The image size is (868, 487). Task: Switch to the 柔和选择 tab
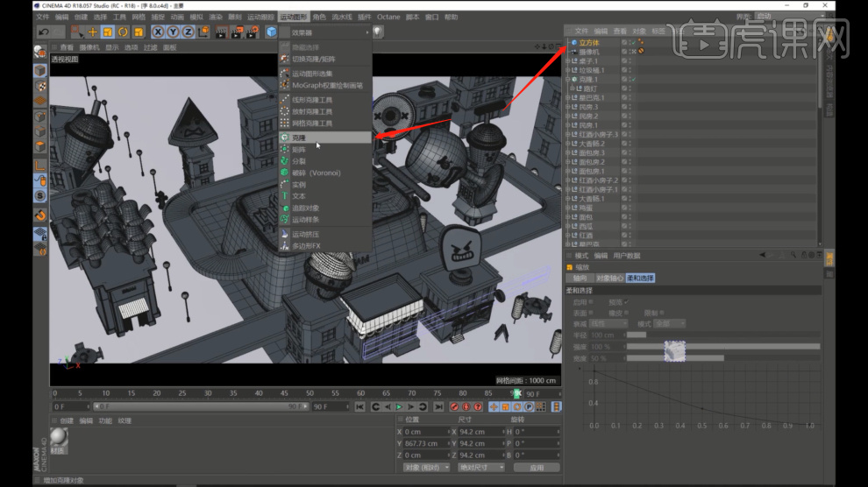pos(640,278)
